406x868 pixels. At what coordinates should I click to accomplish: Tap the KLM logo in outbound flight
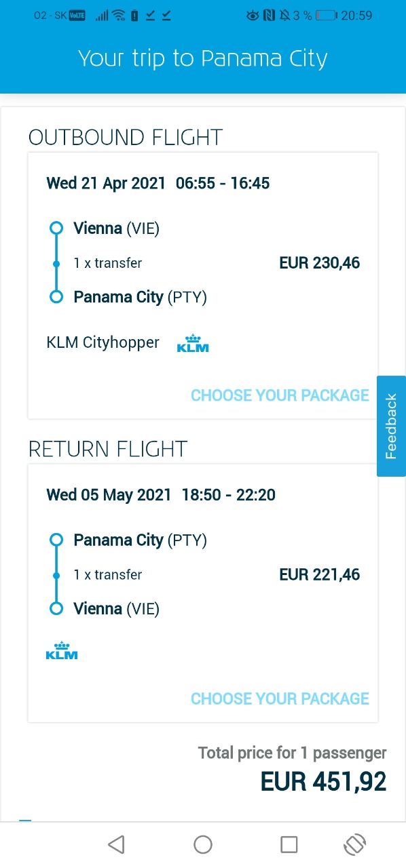point(193,343)
